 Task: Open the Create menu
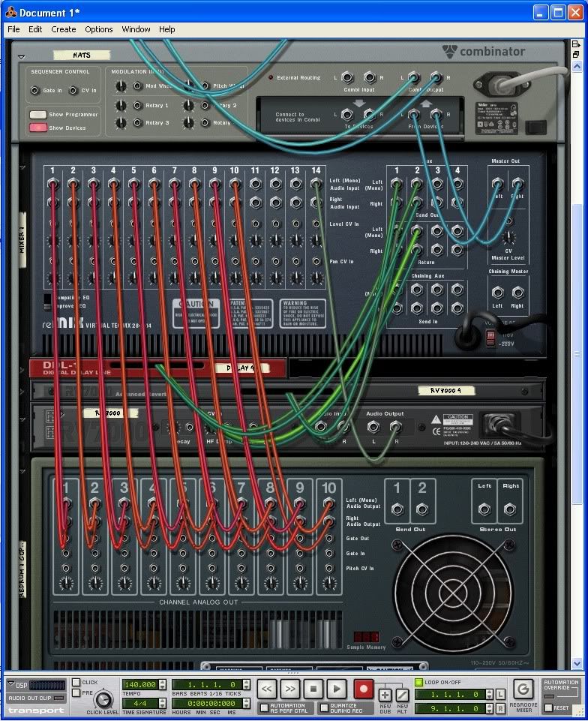(63, 29)
